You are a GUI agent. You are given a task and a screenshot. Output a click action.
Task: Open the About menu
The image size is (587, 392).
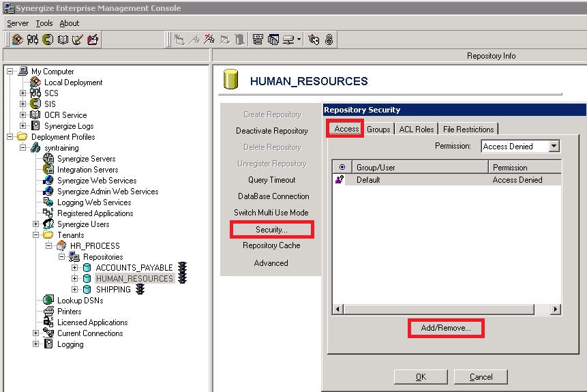(x=70, y=23)
